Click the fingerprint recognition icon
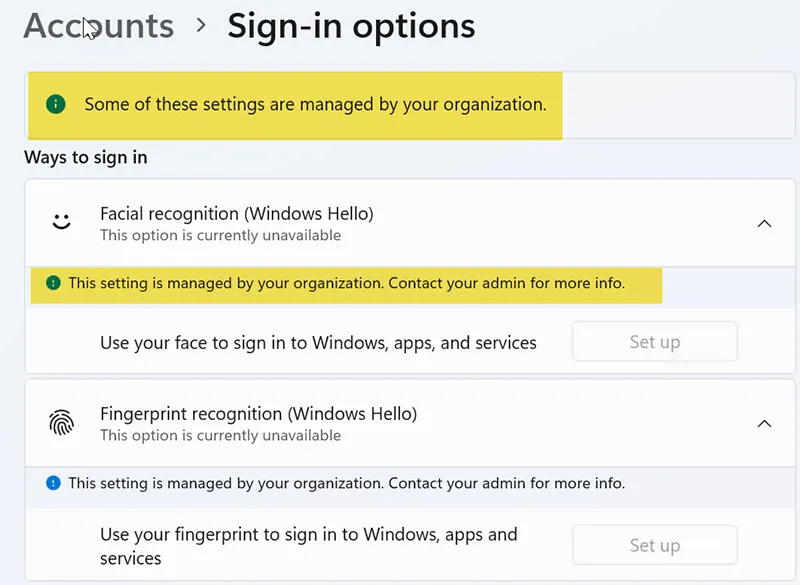 tap(61, 423)
